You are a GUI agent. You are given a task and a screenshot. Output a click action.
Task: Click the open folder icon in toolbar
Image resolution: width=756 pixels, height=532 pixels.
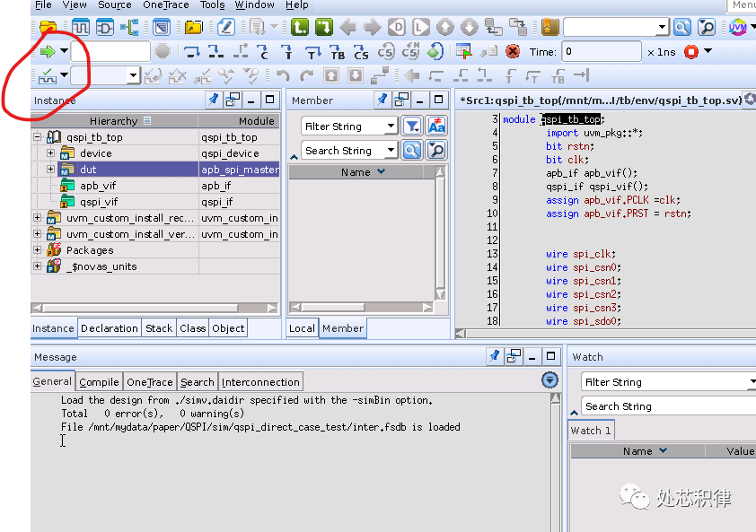point(48,27)
